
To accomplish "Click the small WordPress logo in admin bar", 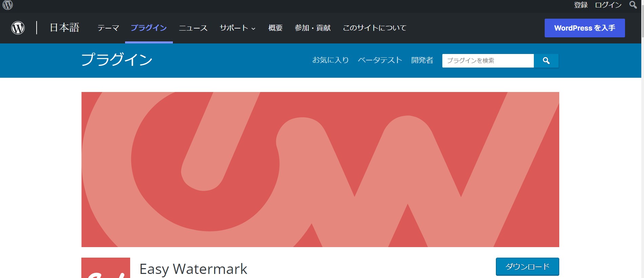I will click(x=7, y=5).
